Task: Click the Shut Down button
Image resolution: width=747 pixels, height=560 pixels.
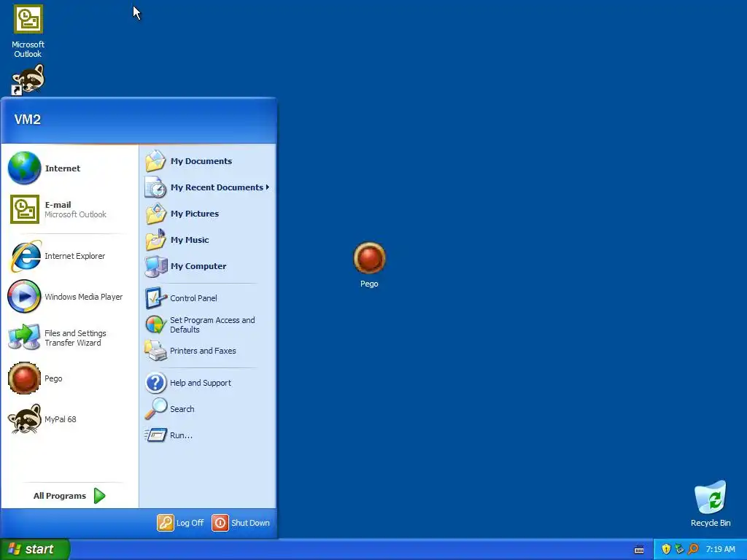Action: [x=241, y=522]
